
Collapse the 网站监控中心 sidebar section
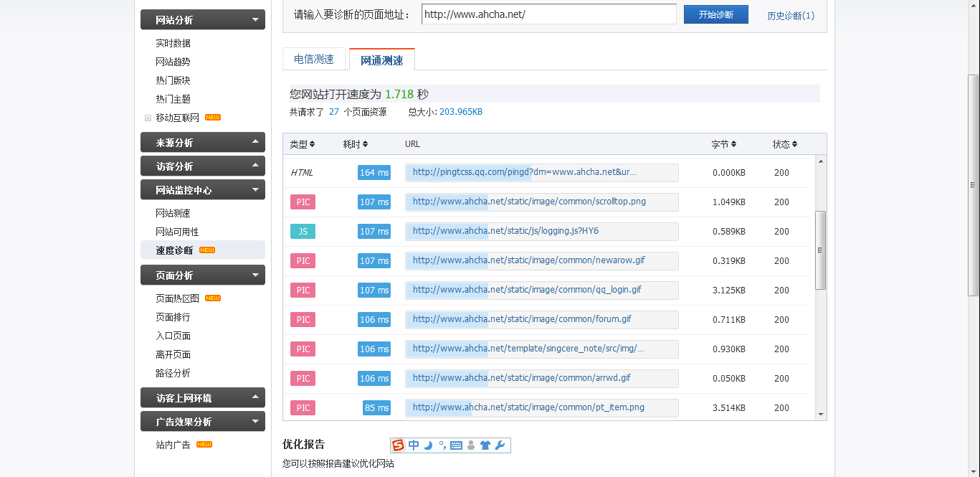tap(203, 190)
